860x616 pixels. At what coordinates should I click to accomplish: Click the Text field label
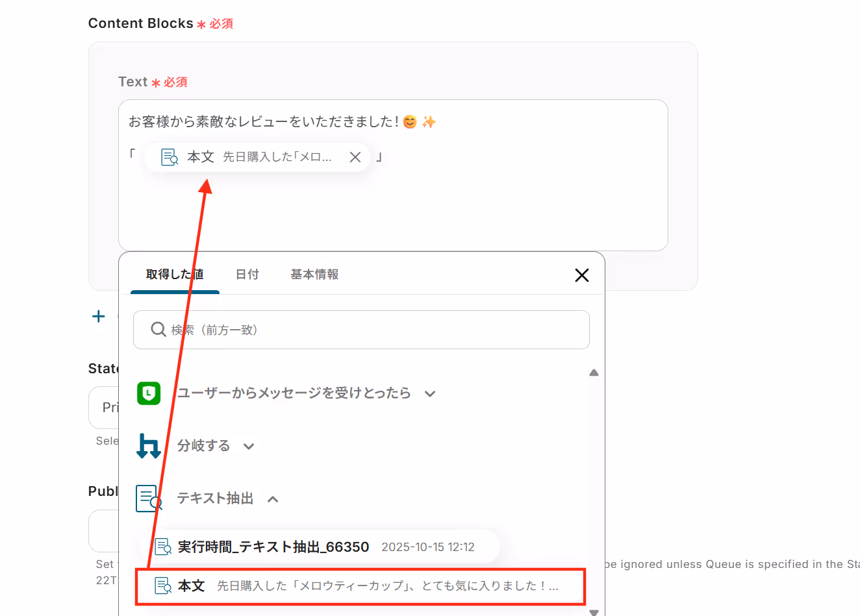click(x=133, y=82)
